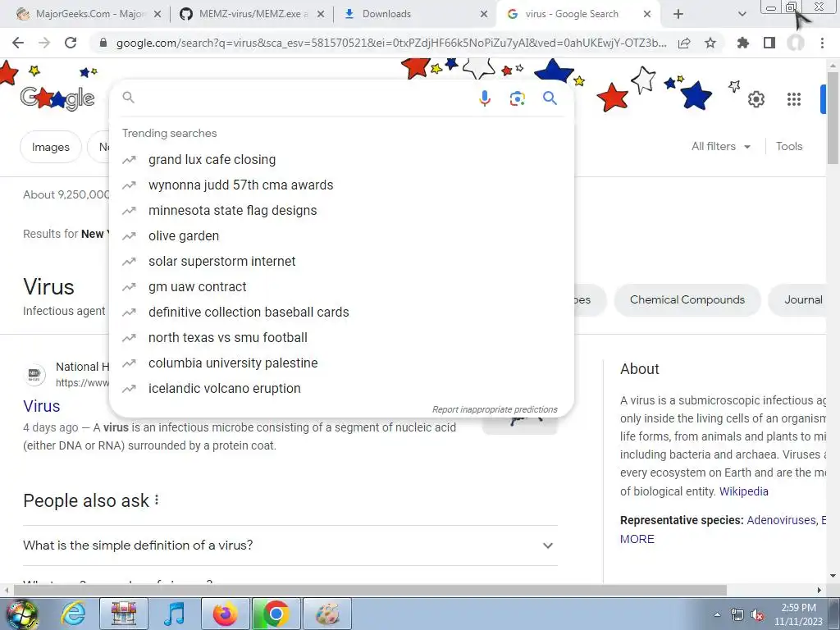The height and width of the screenshot is (630, 840).
Task: Reload the current page
Action: tap(71, 43)
